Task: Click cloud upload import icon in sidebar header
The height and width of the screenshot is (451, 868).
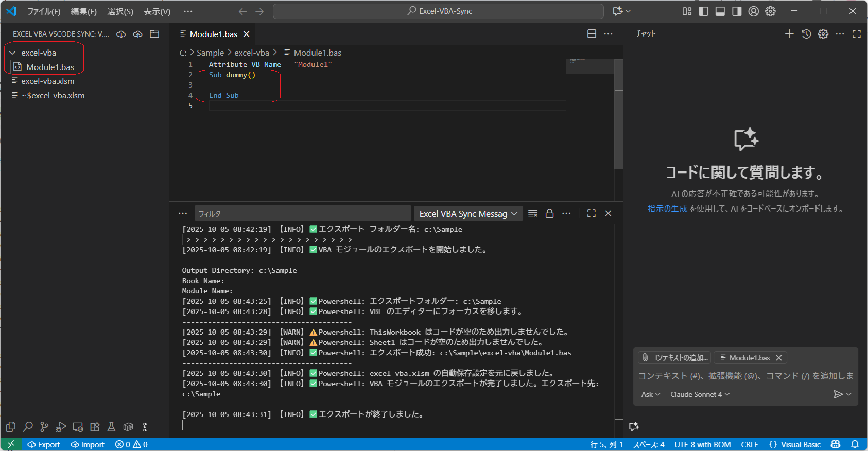Action: point(137,34)
